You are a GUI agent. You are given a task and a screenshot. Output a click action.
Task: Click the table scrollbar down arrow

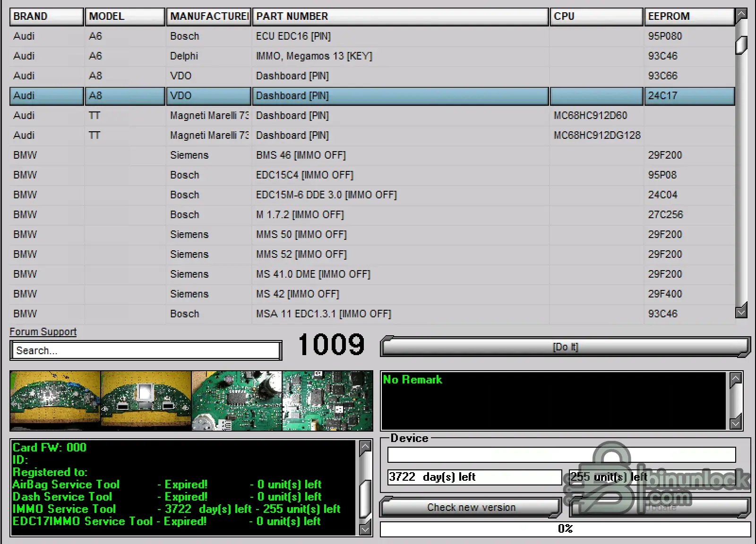(x=741, y=312)
